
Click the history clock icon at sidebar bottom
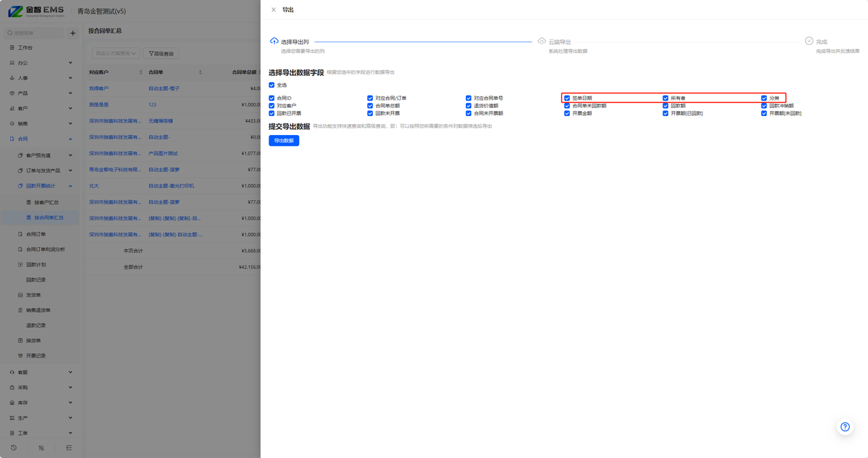(14, 448)
